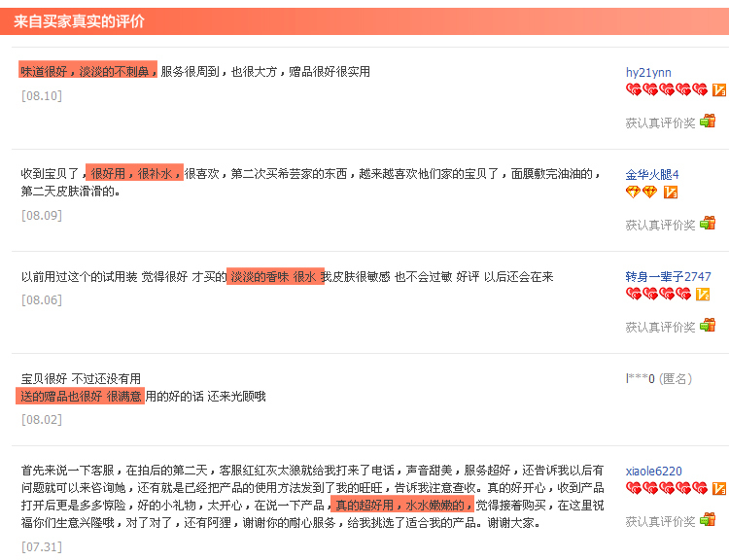Click highlighted phrase 送的赠品也很好 很满意

(x=80, y=396)
